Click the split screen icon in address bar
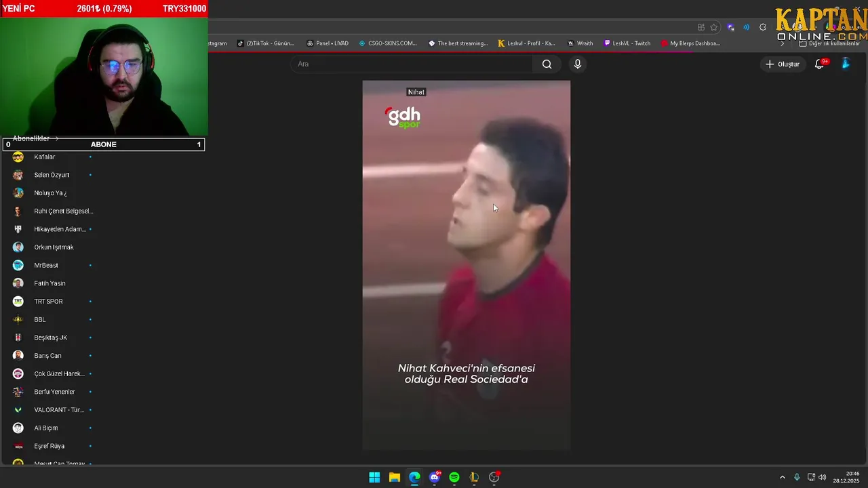This screenshot has height=488, width=868. pyautogui.click(x=701, y=27)
